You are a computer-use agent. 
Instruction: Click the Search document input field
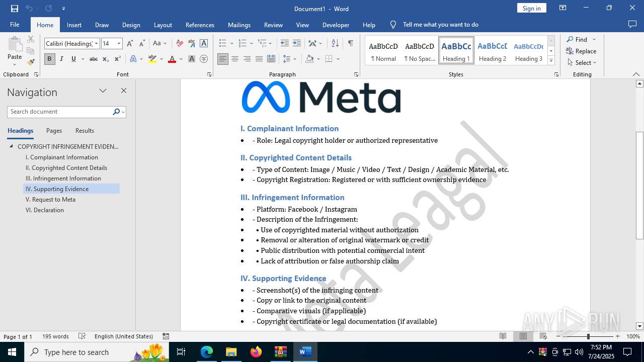[x=60, y=112]
